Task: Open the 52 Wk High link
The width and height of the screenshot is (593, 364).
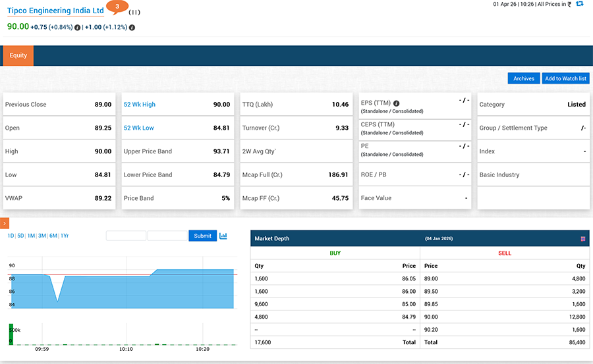Action: 140,105
